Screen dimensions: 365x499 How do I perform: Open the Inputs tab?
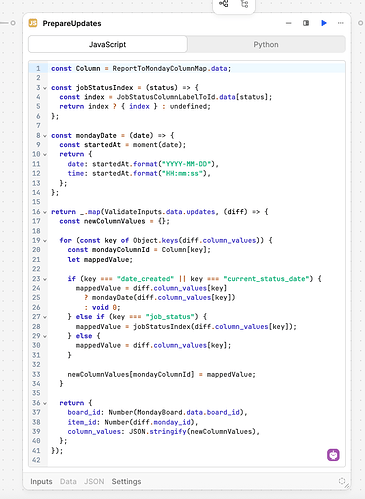coord(41,481)
